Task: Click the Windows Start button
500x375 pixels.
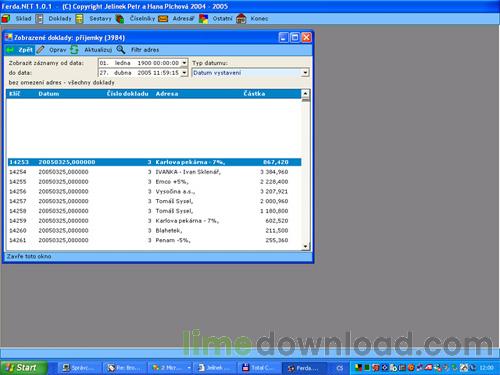Action: coord(23,367)
